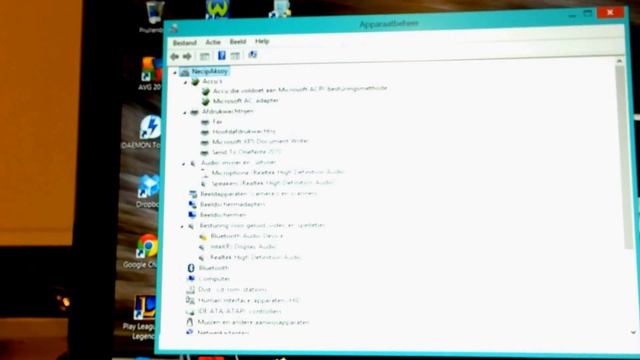Screen dimensions: 640x360
Task: Click the Dvd/cd-rom-stations drive icon
Action: (x=190, y=290)
